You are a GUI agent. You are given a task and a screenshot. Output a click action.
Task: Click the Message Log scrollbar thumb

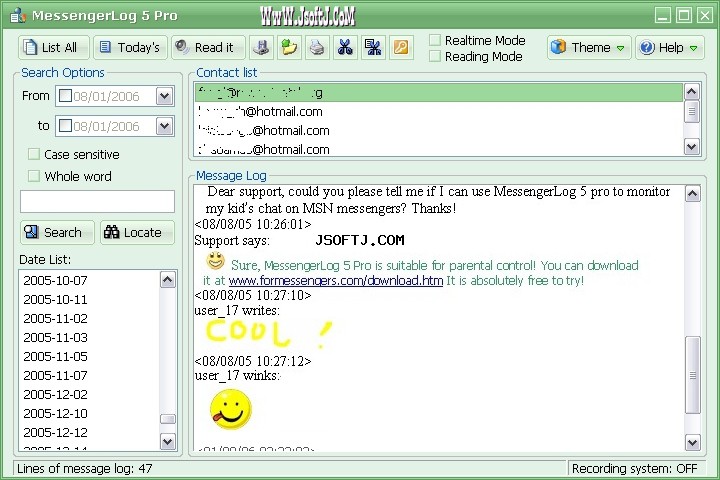(x=692, y=375)
